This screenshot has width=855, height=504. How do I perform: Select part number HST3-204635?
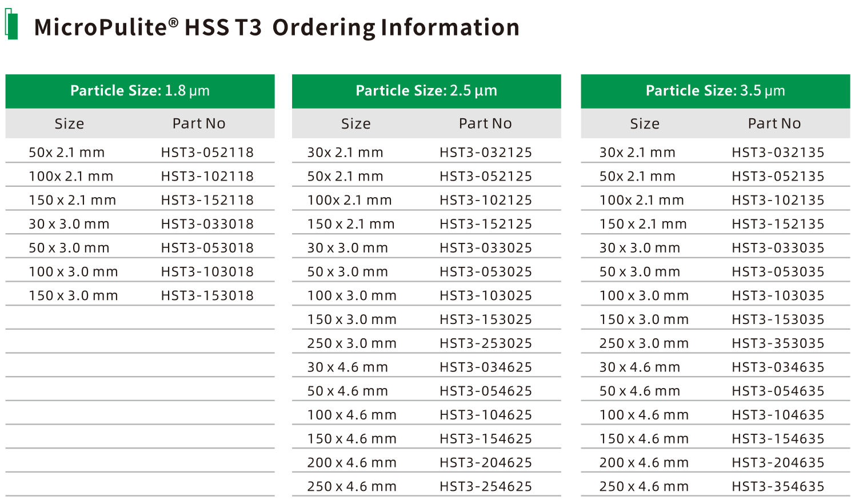778,463
